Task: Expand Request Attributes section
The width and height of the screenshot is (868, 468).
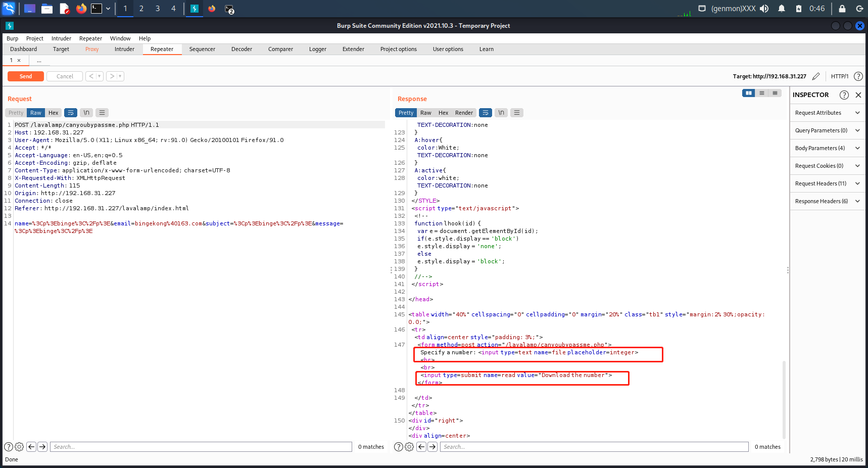Action: click(828, 113)
